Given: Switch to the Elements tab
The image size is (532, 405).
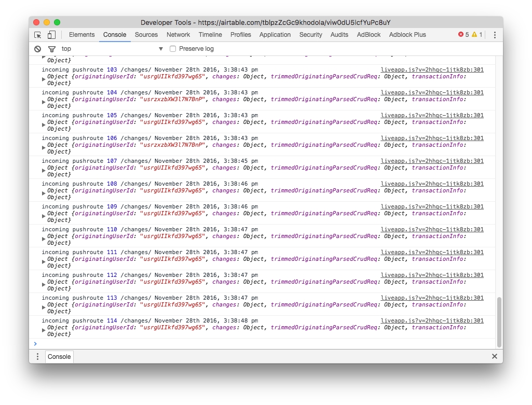Looking at the screenshot, I should [x=81, y=35].
